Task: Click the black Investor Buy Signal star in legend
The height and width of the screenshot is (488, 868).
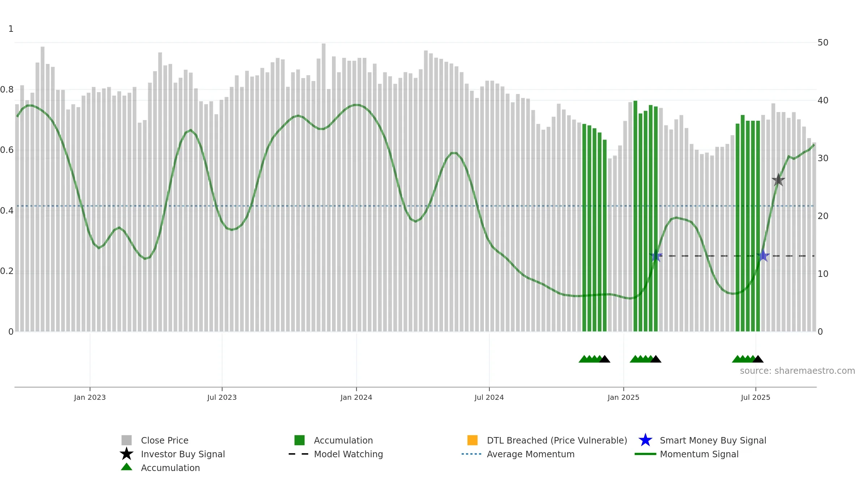Action: click(x=127, y=454)
